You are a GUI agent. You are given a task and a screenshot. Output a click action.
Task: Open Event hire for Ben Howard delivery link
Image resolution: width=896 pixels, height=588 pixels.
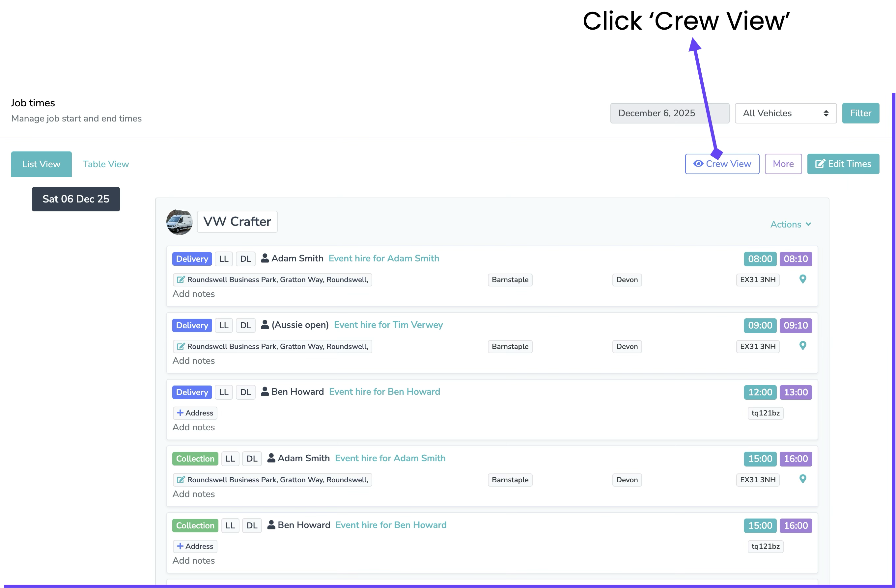click(x=384, y=392)
